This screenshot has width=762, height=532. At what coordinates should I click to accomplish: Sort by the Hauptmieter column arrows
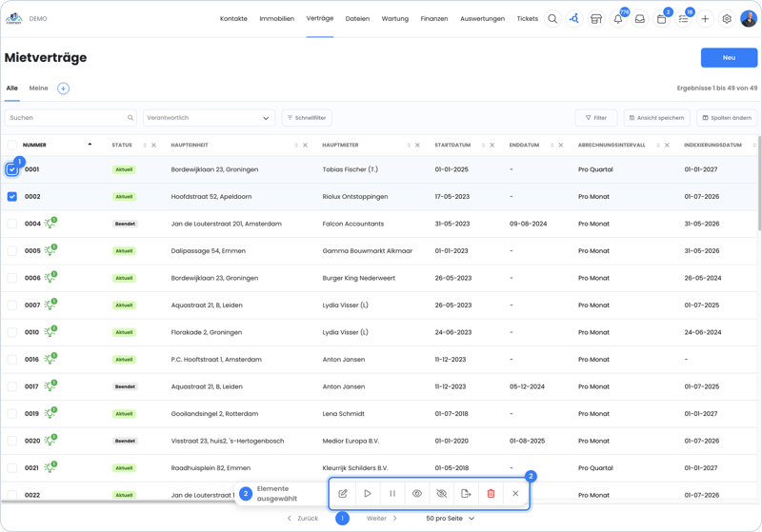(409, 146)
